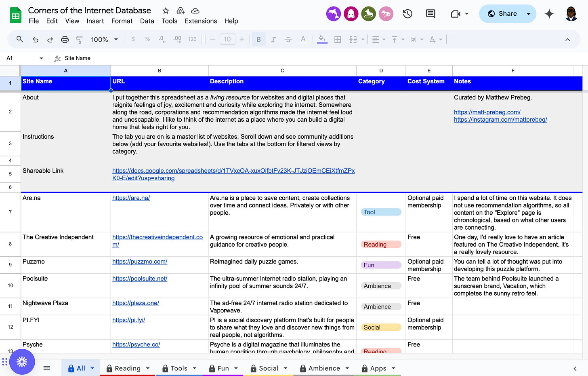Open the Extensions menu

pos(201,21)
